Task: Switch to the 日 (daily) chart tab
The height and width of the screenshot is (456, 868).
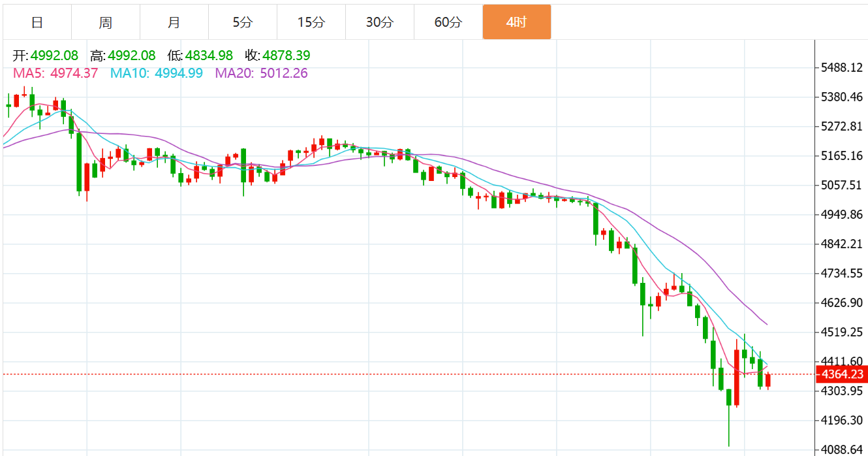Action: click(x=37, y=22)
